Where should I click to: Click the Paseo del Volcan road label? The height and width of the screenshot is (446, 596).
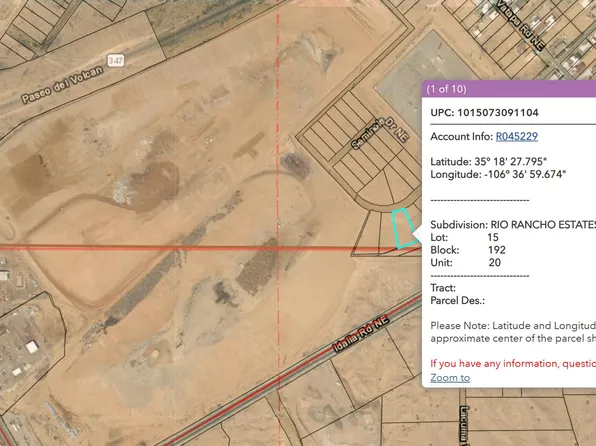click(x=62, y=85)
